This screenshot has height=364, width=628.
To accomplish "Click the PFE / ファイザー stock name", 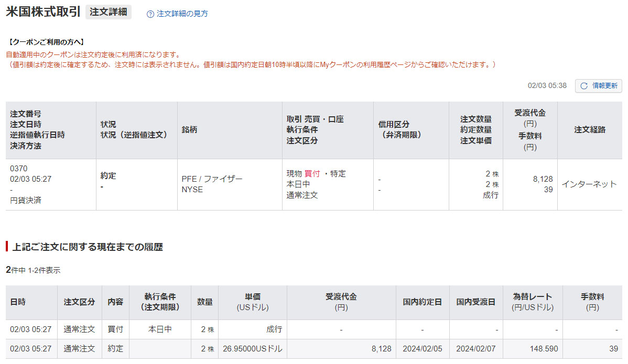I will coord(212,179).
